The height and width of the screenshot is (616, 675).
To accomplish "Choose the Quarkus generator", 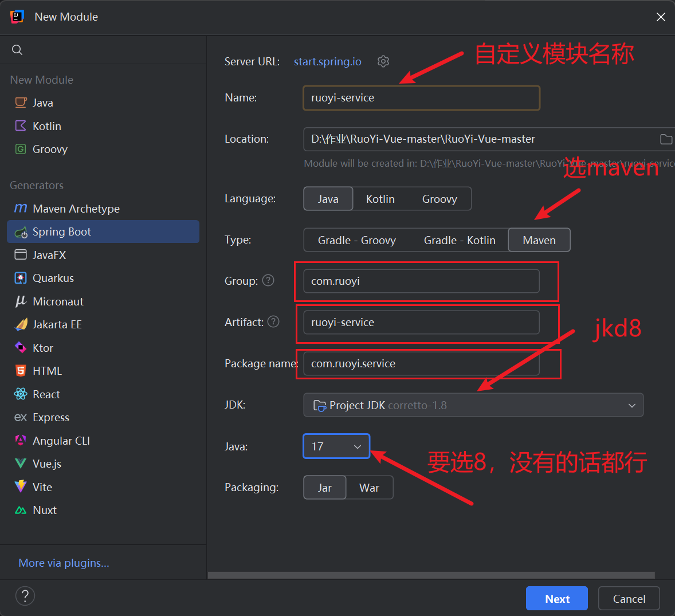I will click(103, 278).
